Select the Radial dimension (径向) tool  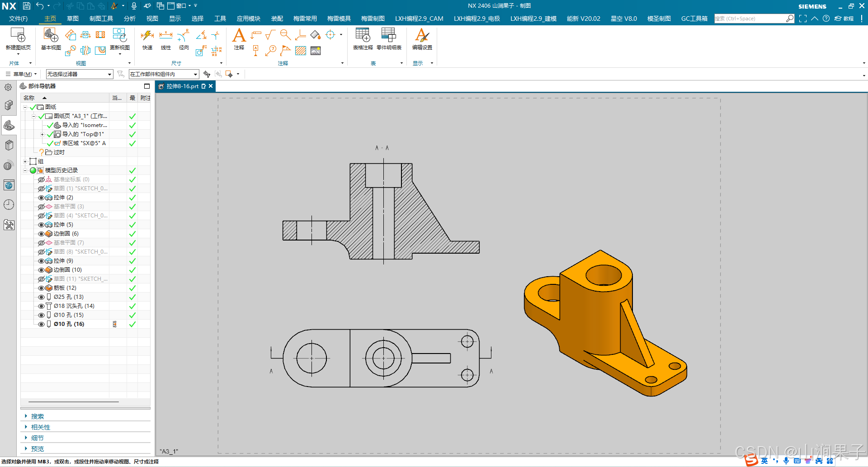click(x=184, y=35)
